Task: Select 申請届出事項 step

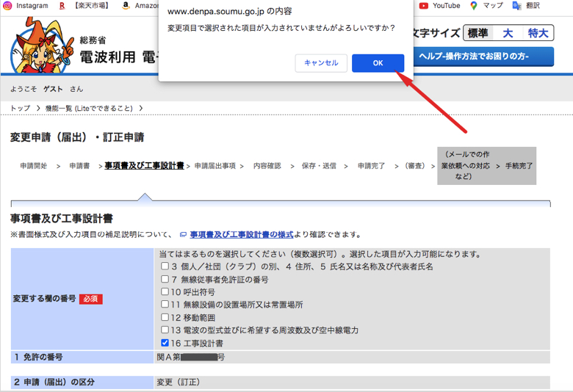Action: click(x=215, y=166)
